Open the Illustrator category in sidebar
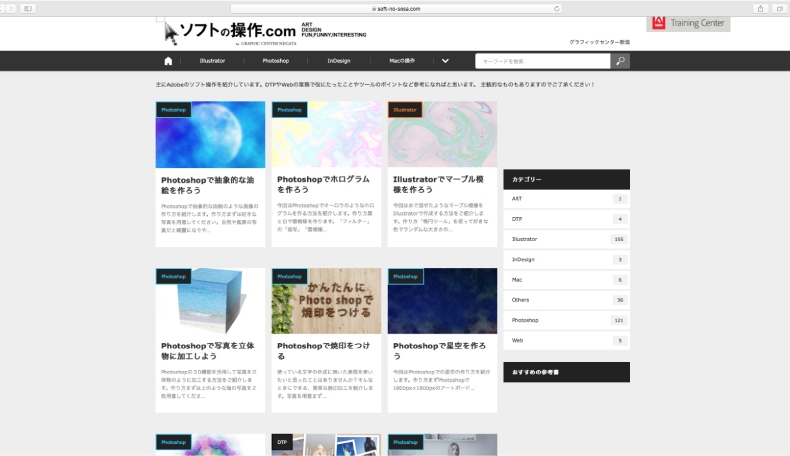790x456 pixels. click(566, 239)
